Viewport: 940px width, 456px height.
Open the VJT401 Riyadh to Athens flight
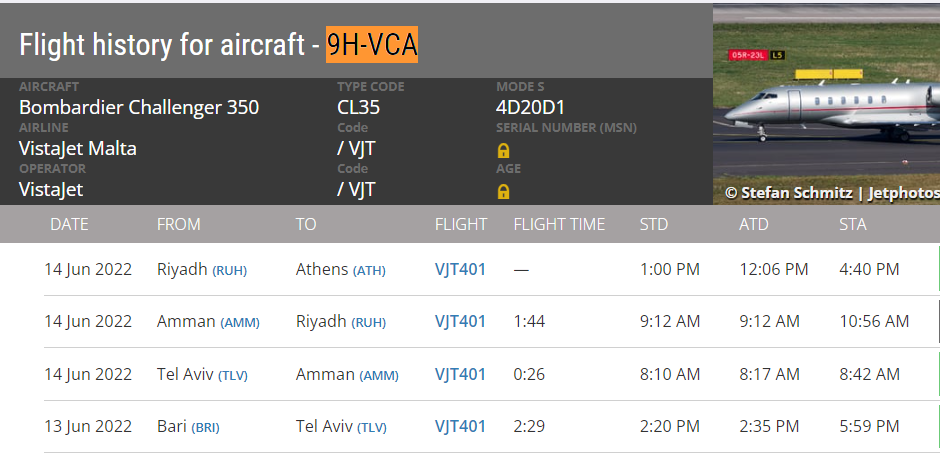click(460, 269)
